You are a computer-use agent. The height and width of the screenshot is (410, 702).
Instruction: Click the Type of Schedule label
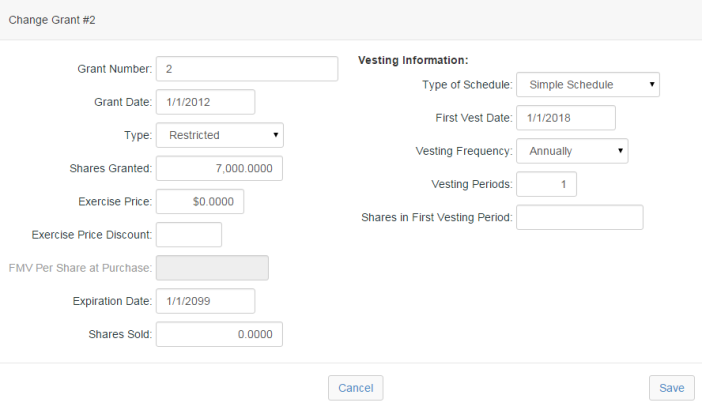[467, 85]
